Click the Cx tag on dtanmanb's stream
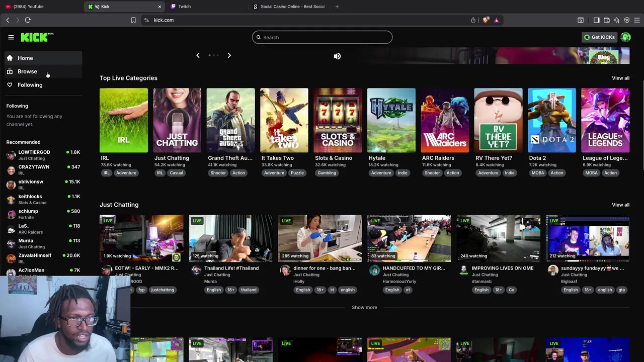 click(x=511, y=290)
